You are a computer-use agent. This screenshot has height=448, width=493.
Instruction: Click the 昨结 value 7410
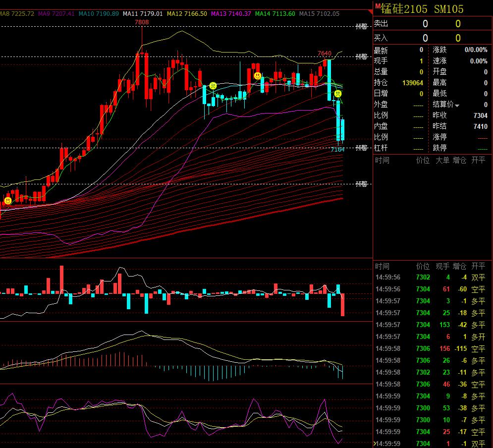tap(481, 126)
